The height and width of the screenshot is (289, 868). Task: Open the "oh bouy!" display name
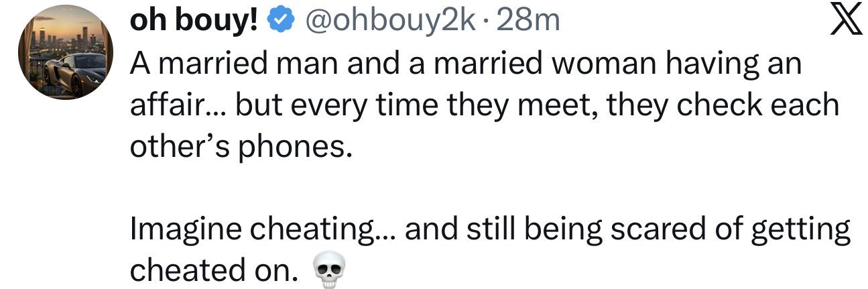[194, 21]
